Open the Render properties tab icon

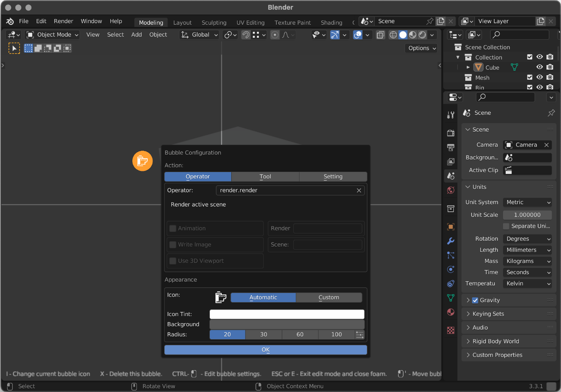[x=451, y=133]
